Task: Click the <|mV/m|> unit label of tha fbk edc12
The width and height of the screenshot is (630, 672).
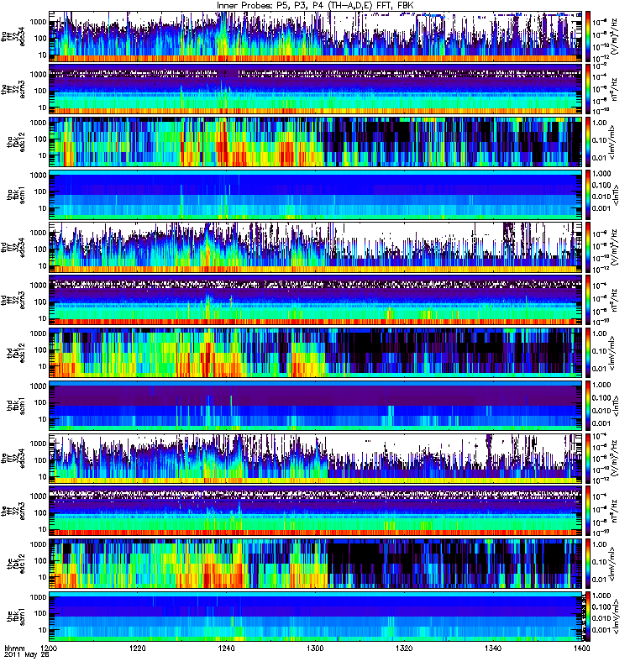Action: pyautogui.click(x=612, y=142)
